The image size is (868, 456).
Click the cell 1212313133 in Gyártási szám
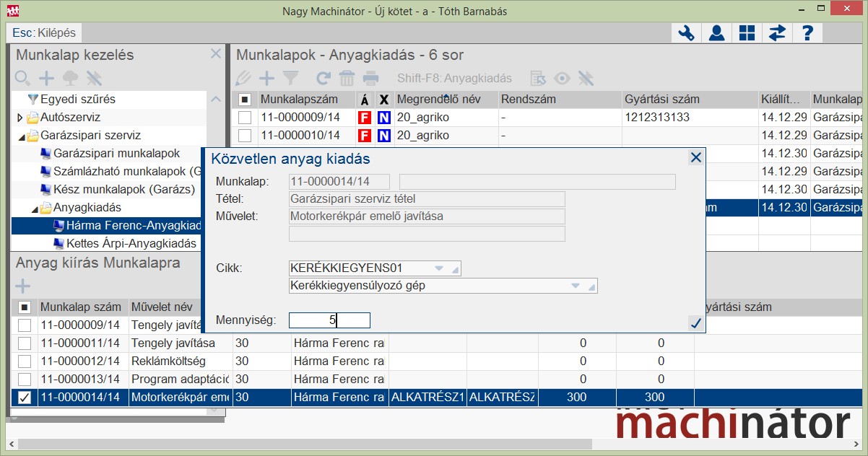click(x=690, y=118)
